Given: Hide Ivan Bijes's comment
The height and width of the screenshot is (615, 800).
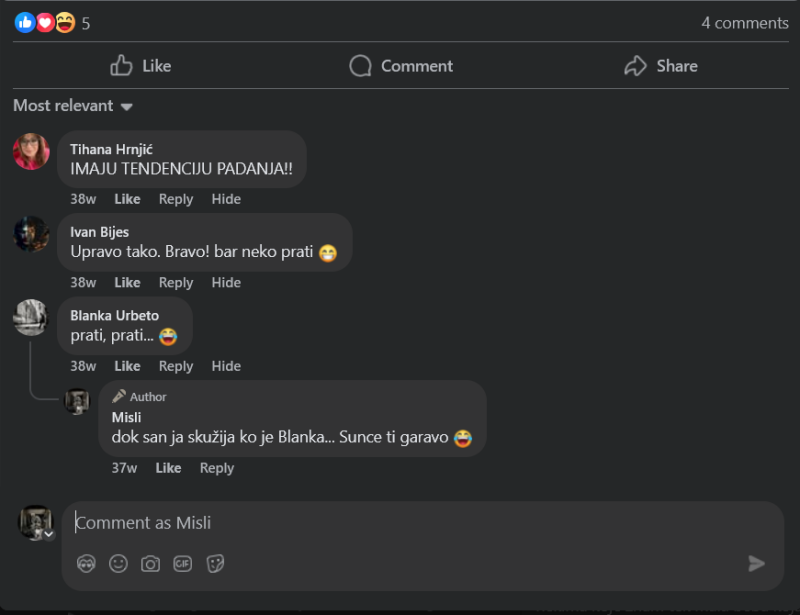Looking at the screenshot, I should (226, 283).
